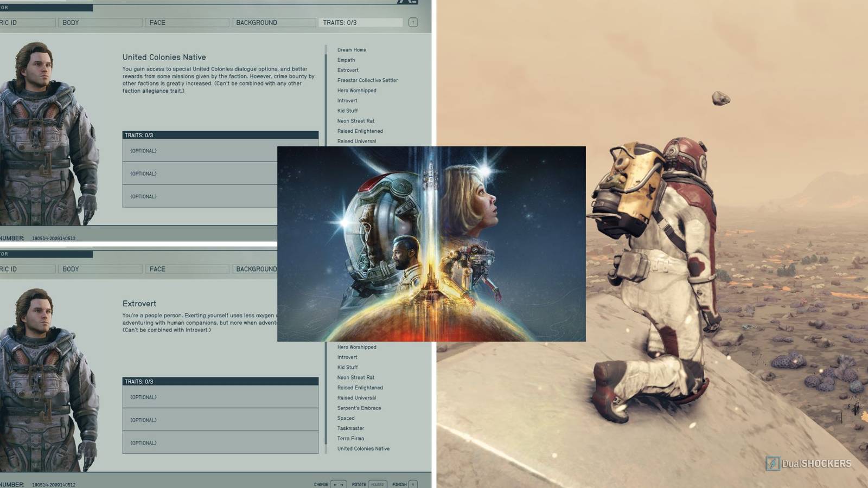Pick the Serpent's Embrace trait
Viewport: 868px width, 488px height.
[x=359, y=408]
